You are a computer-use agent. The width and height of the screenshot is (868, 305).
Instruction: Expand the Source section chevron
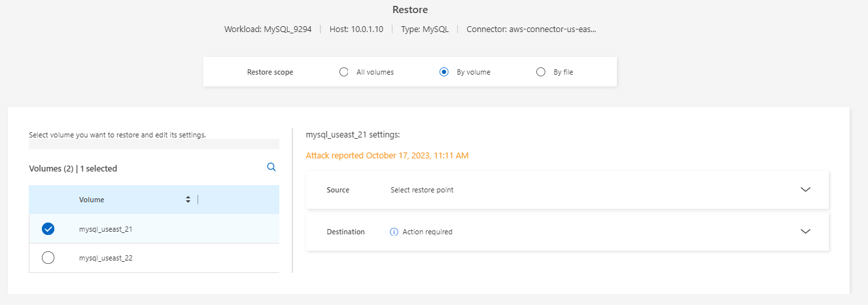(x=805, y=190)
